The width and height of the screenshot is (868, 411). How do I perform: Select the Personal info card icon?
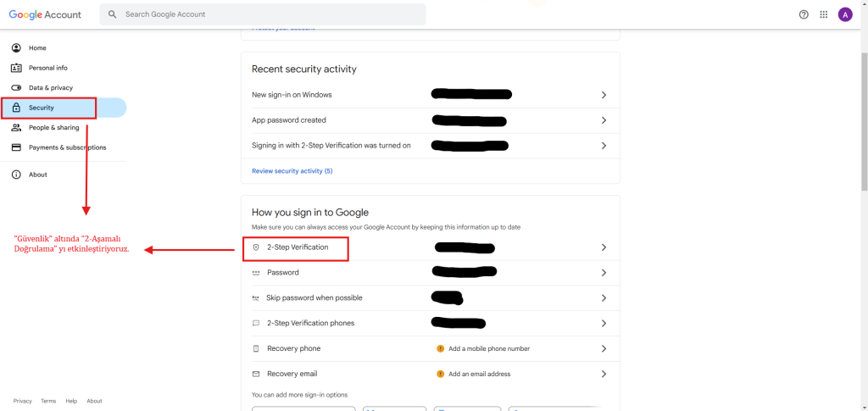tap(16, 68)
